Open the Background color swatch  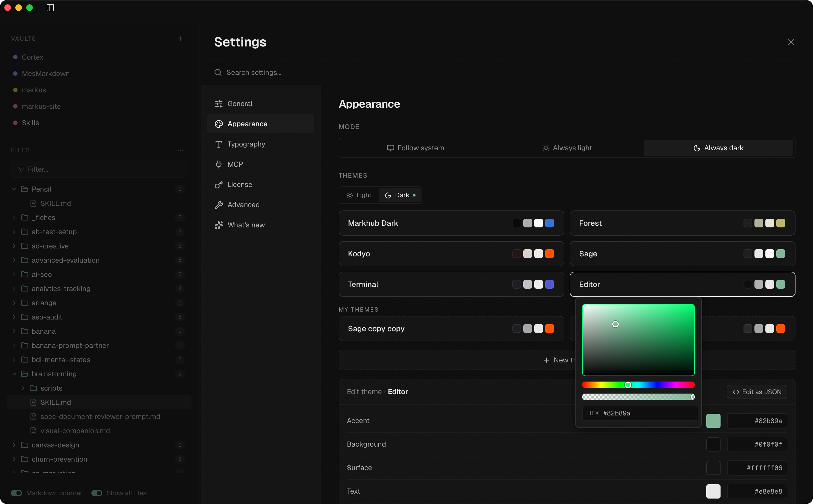click(713, 444)
